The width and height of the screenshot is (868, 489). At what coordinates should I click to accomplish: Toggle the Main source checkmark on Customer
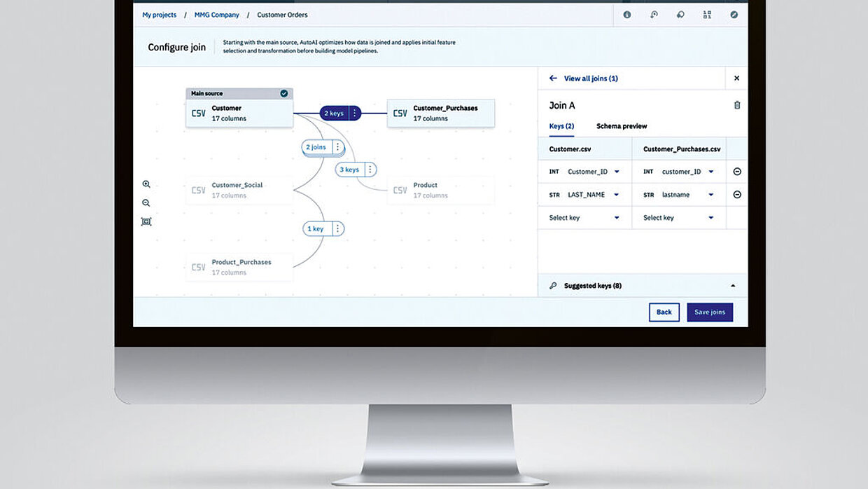coord(283,93)
